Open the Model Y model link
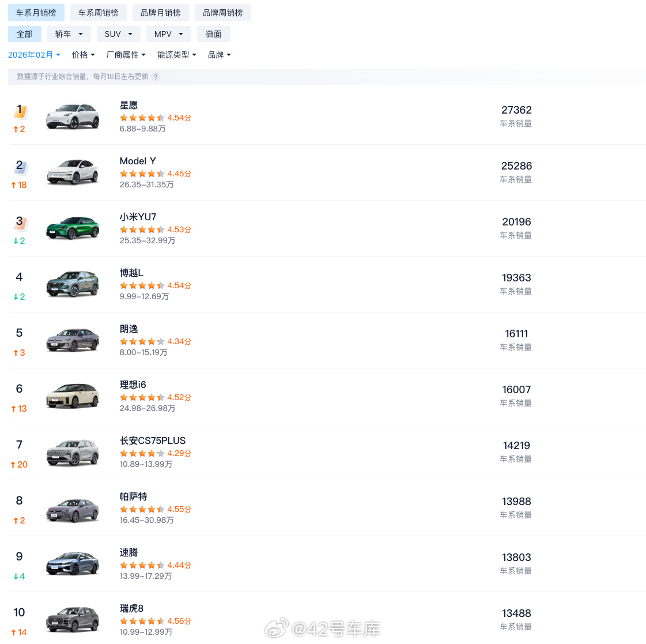This screenshot has width=646, height=644. pos(138,161)
